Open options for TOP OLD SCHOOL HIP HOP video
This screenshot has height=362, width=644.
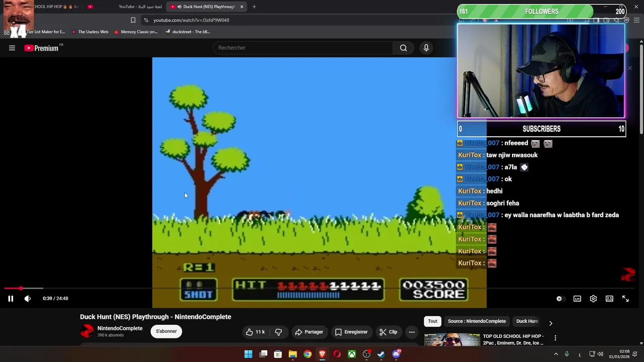555,338
